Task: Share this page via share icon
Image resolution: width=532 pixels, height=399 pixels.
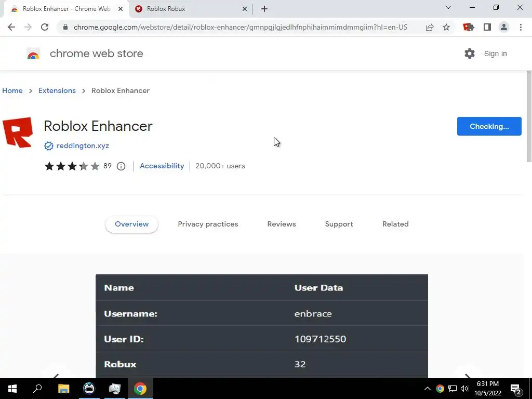Action: pyautogui.click(x=430, y=27)
